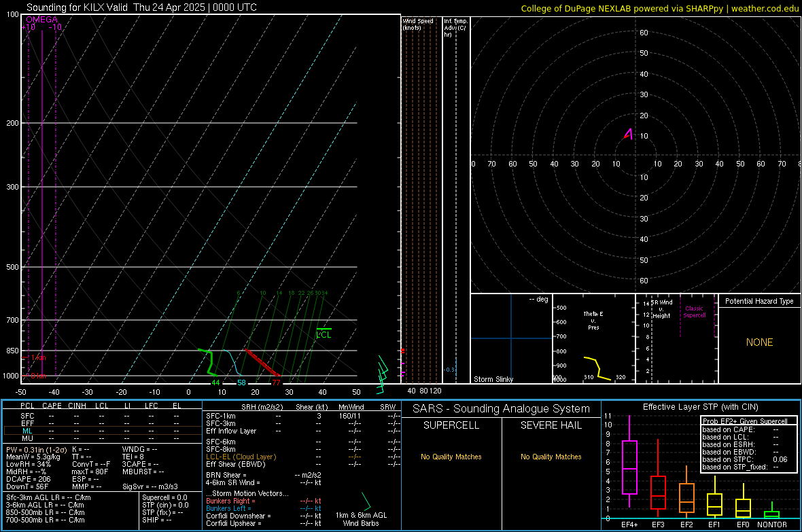Click the 'DCAPE = 206' value
802x532 pixels.
[28, 479]
